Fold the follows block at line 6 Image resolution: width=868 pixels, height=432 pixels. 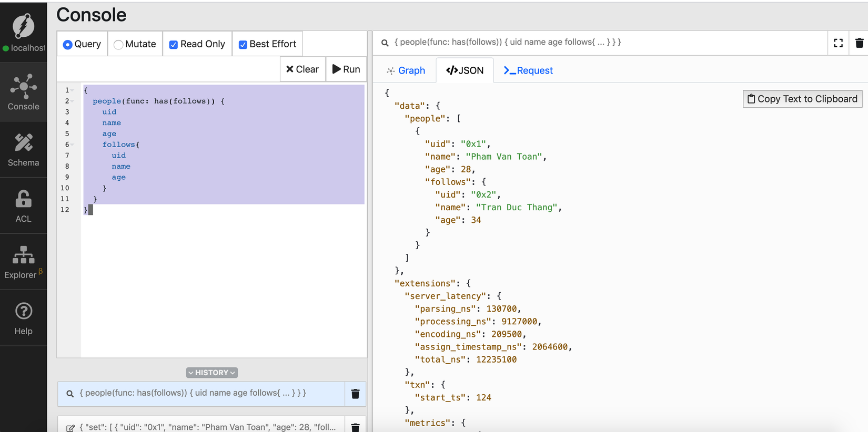[x=73, y=145]
